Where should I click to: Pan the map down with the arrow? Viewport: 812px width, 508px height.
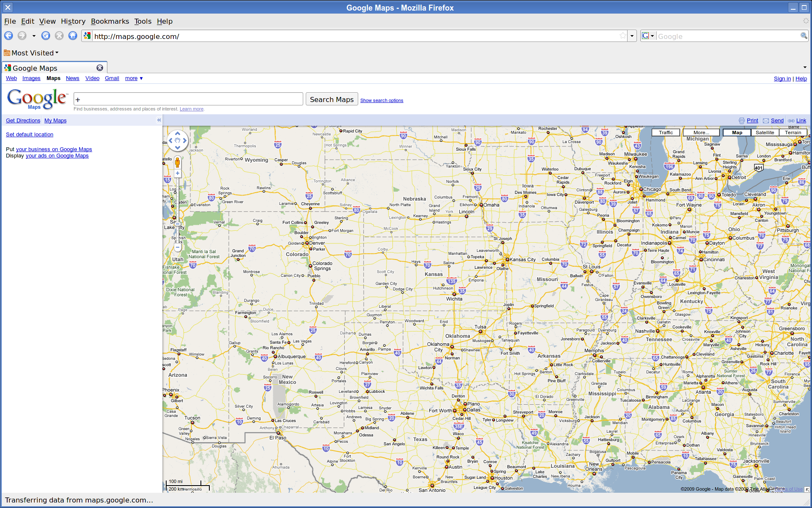[178, 148]
